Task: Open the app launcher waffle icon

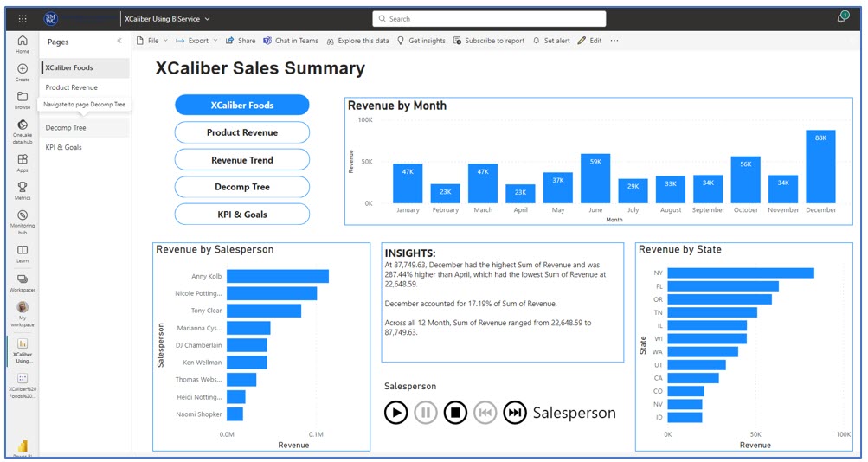Action: (23, 19)
